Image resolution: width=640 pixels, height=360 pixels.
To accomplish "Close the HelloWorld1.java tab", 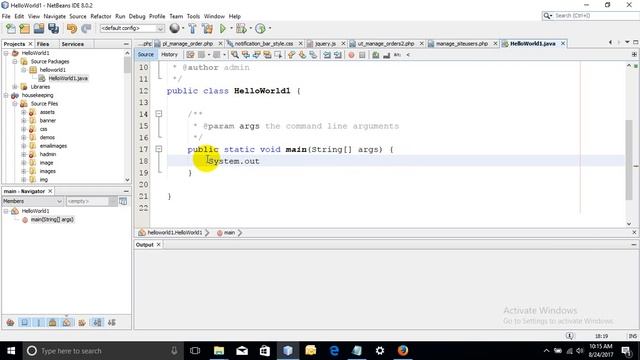I will [563, 43].
